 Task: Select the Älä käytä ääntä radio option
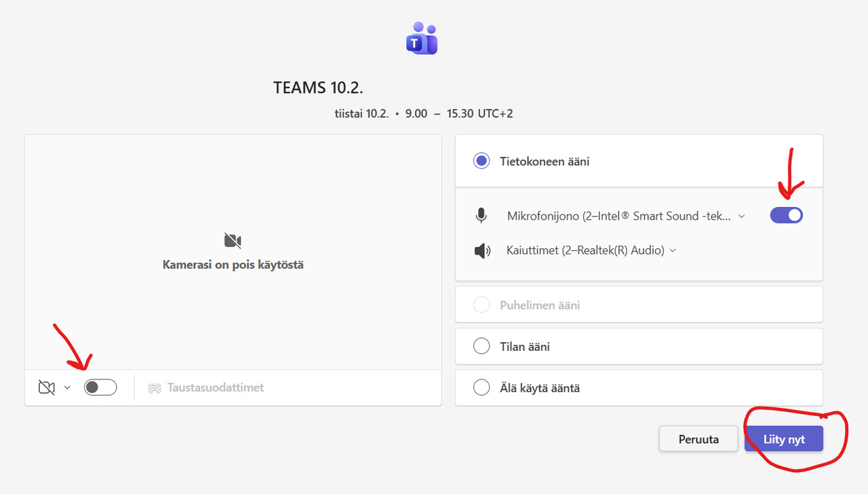pos(481,388)
